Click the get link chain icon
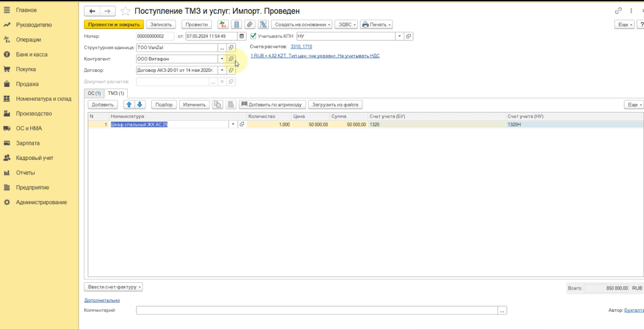 (x=619, y=11)
